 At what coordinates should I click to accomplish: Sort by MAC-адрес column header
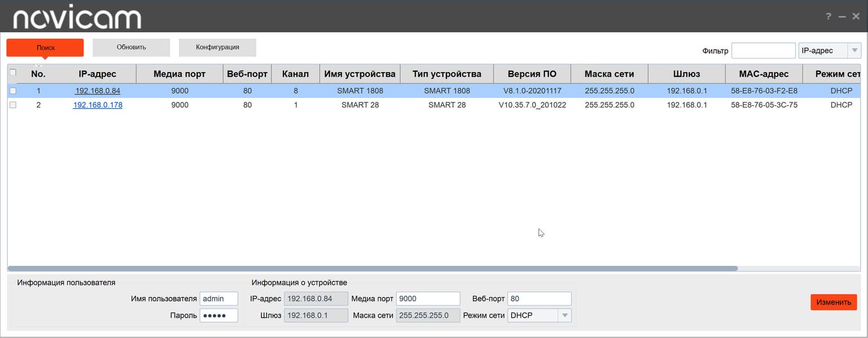(764, 74)
